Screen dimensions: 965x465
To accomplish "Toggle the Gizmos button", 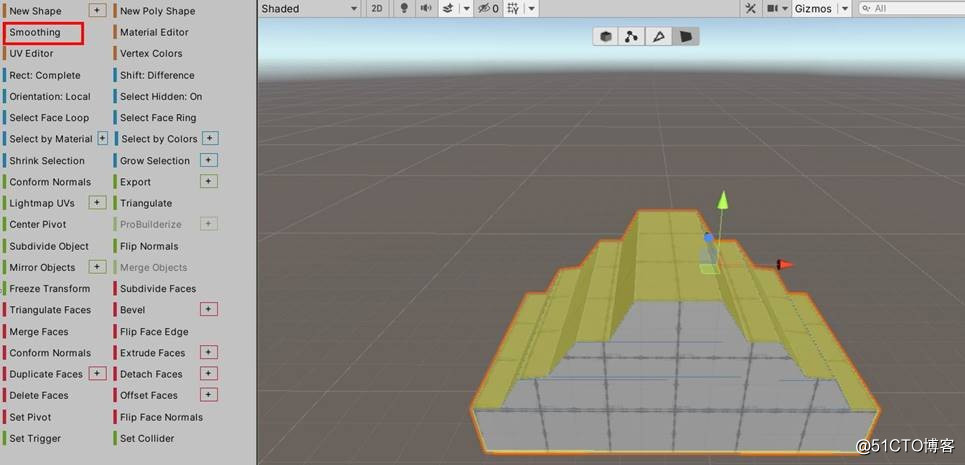I will click(814, 9).
